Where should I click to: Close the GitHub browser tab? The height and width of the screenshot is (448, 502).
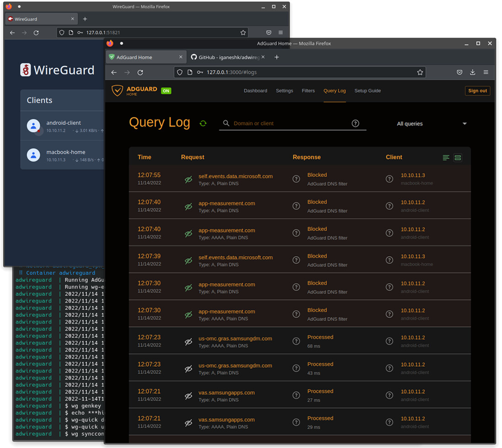263,57
